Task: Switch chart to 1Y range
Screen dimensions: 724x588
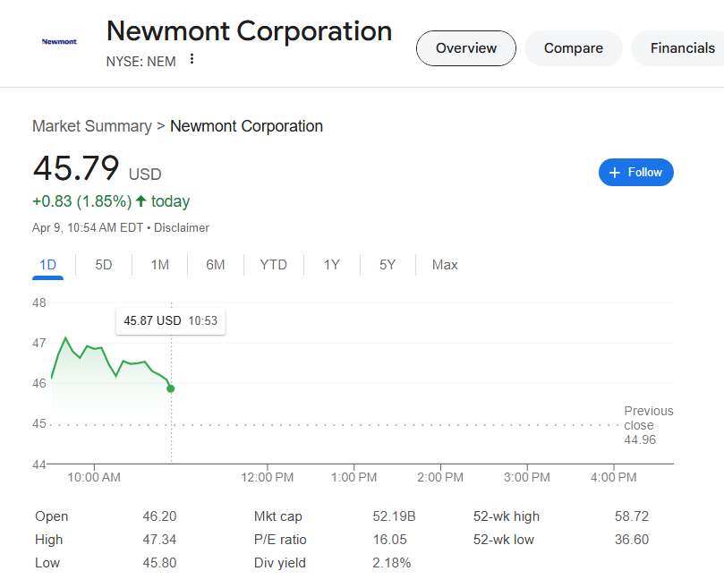Action: (331, 265)
